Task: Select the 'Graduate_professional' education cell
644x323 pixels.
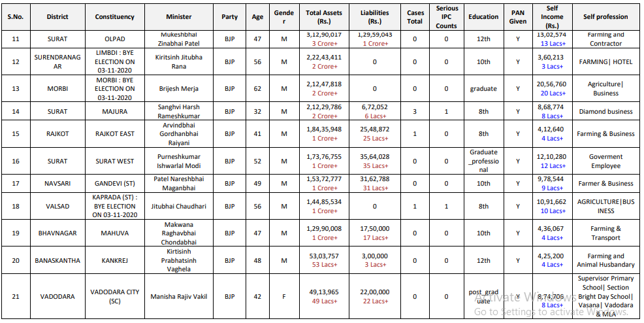Action: click(x=483, y=161)
